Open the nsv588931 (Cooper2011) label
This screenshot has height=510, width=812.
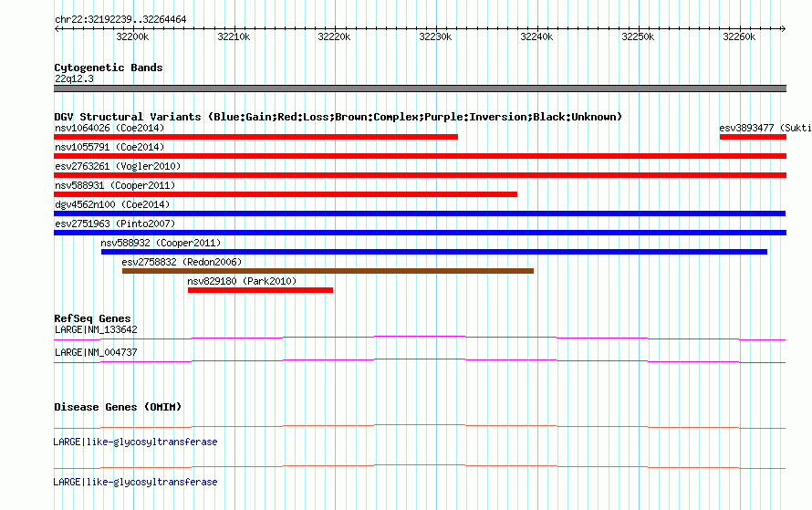tap(115, 185)
